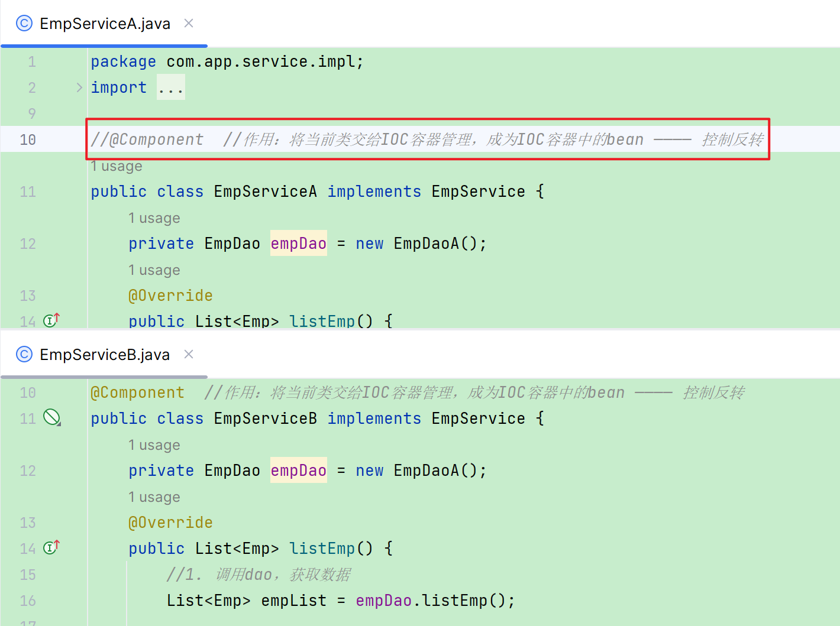Close the EmpServiceB.java tab
Screen dimensions: 840x626
pos(189,354)
